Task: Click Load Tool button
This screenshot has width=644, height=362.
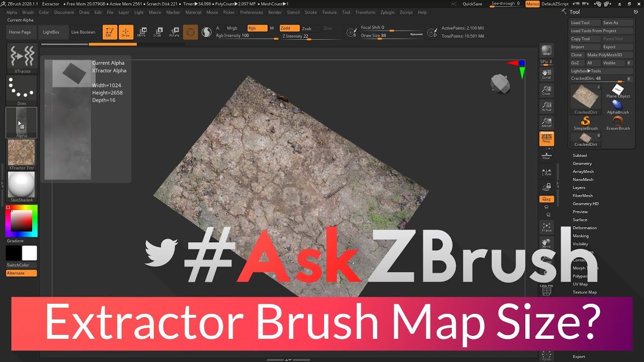Action: tap(585, 23)
